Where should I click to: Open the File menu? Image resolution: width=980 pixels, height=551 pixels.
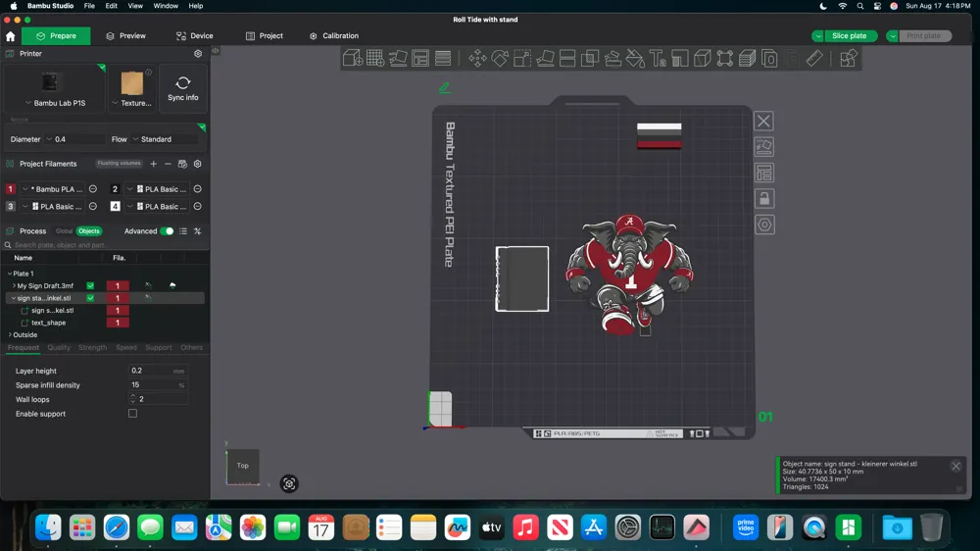(89, 6)
